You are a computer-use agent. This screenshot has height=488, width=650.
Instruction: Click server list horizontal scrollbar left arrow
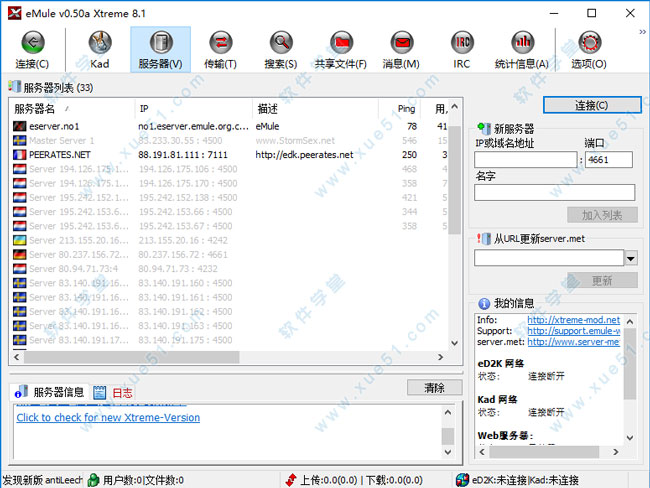[x=17, y=357]
